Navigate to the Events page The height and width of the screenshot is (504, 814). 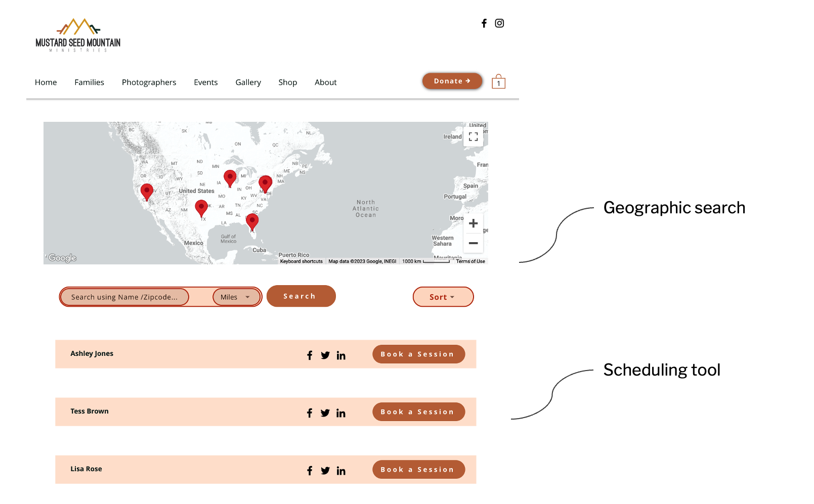205,82
